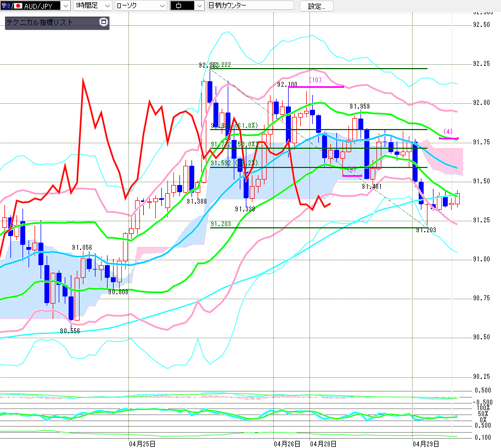Click the 日柄カウンター field
This screenshot has height=448, width=501.
pos(250,5)
